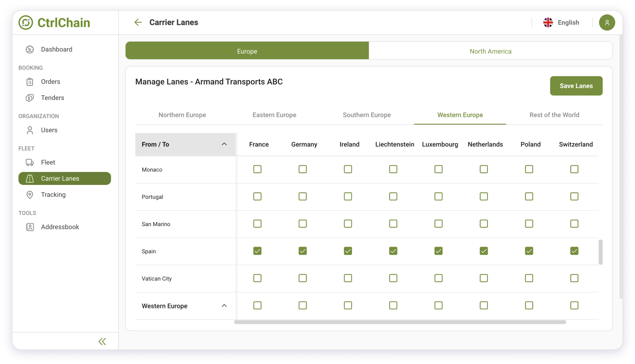Collapse the From / To header chevron
Viewport: 635px width, 364px height.
[224, 144]
